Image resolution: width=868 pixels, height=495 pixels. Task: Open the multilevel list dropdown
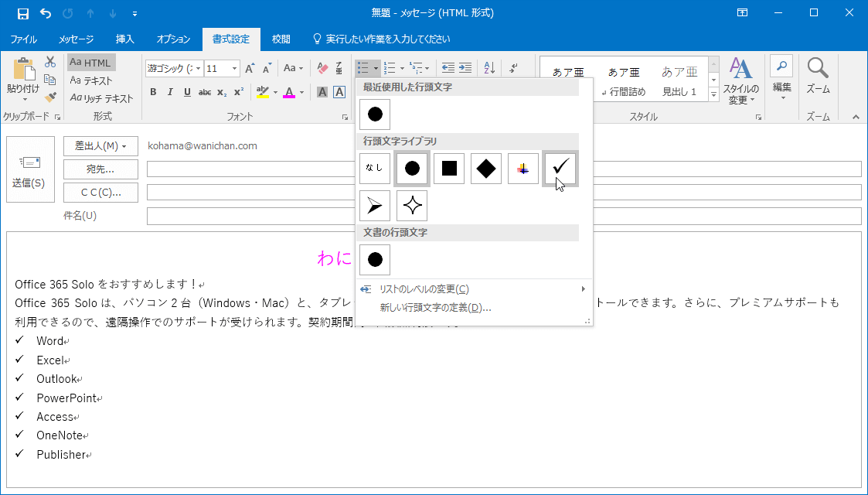pos(427,69)
